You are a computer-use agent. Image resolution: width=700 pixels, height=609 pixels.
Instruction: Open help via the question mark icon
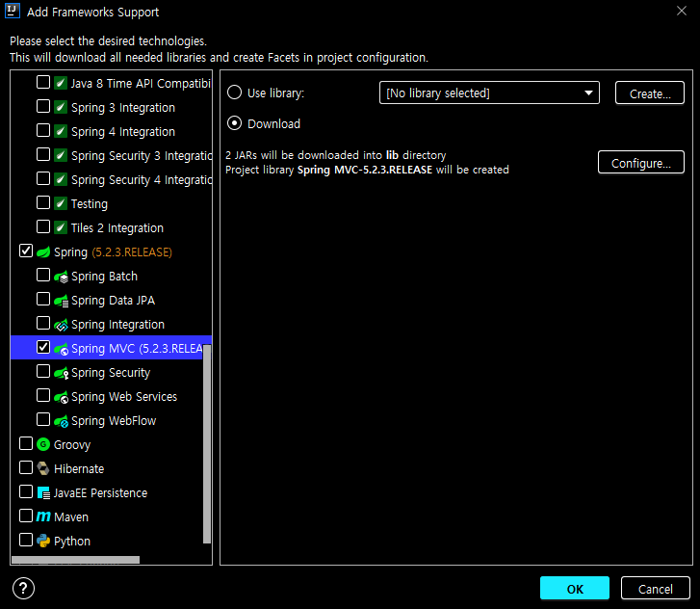pos(24,588)
